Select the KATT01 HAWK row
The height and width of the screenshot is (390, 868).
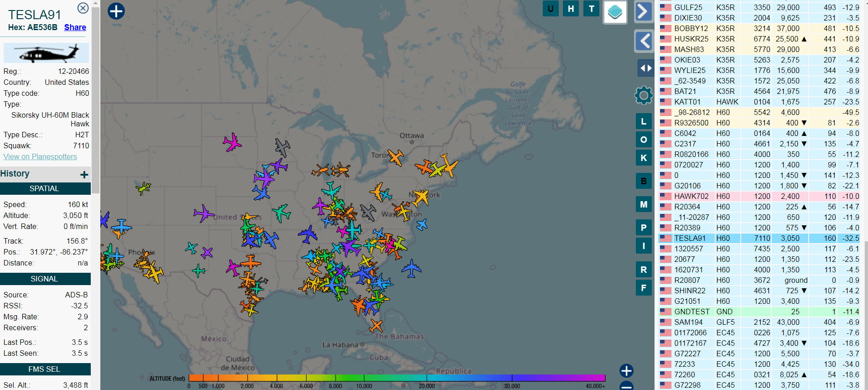click(x=759, y=102)
